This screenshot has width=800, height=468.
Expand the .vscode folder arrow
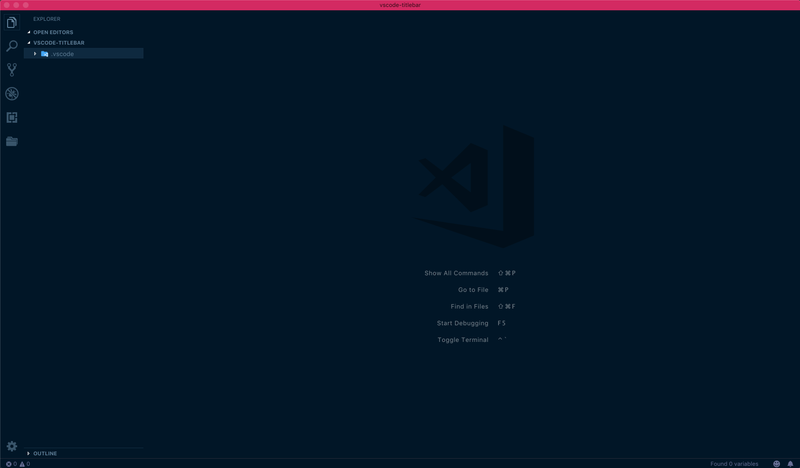(x=35, y=54)
